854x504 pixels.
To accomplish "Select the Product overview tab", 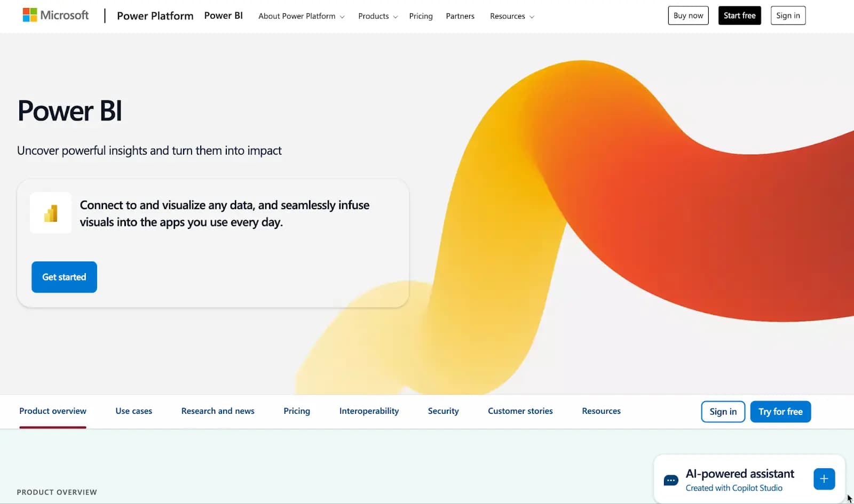I will 53,411.
